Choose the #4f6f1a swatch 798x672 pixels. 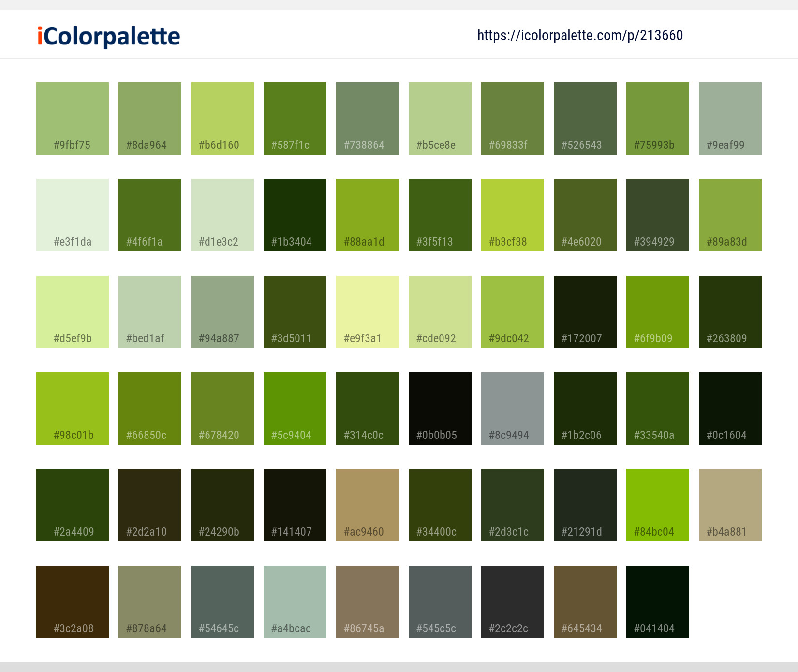150,215
